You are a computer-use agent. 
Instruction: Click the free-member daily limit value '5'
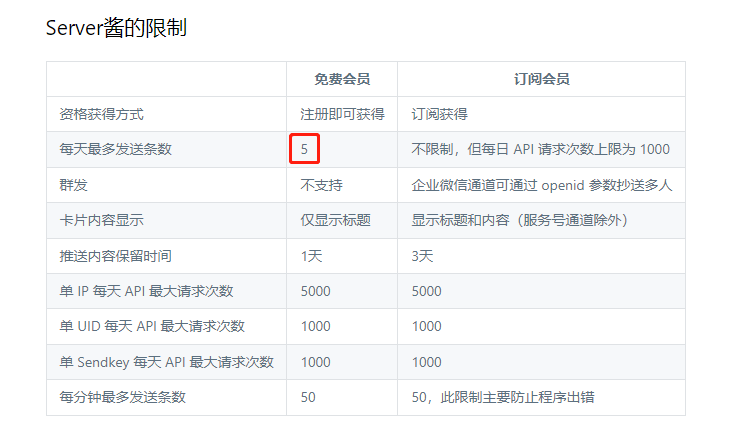tap(304, 149)
